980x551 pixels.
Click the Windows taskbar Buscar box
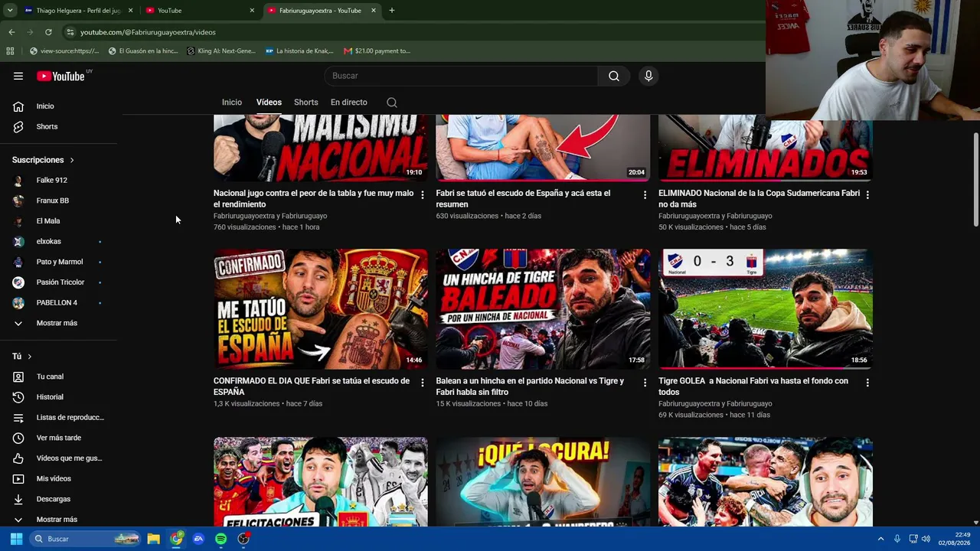click(86, 539)
